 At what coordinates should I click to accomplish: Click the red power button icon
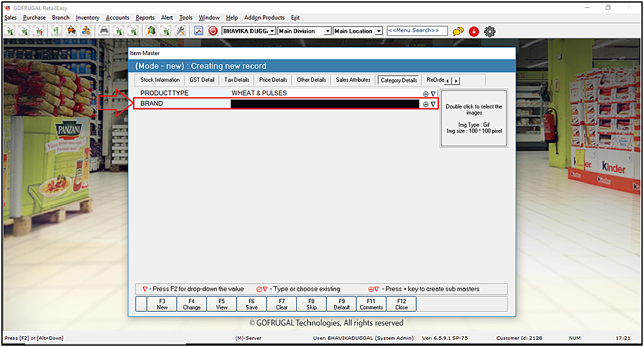[213, 31]
